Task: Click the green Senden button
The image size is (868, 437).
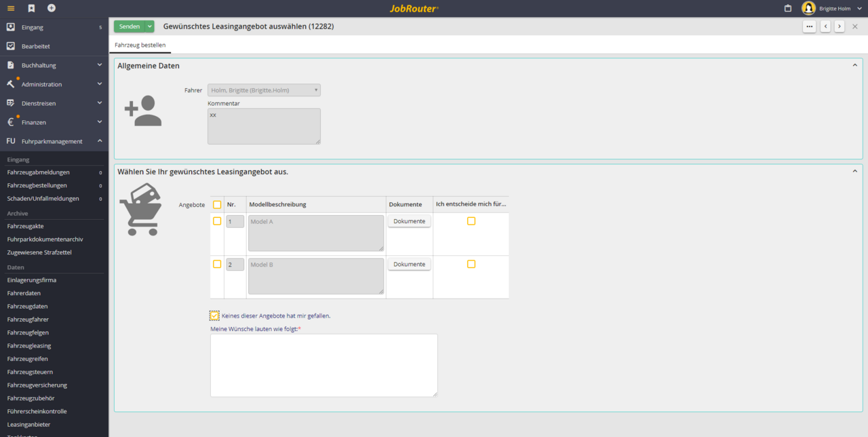Action: click(x=130, y=26)
